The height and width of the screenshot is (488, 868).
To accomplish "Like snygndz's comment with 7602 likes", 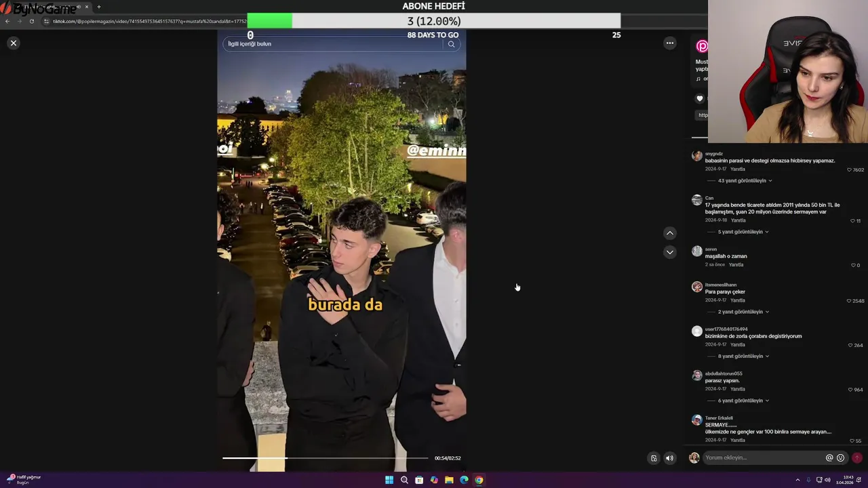I will (x=850, y=169).
